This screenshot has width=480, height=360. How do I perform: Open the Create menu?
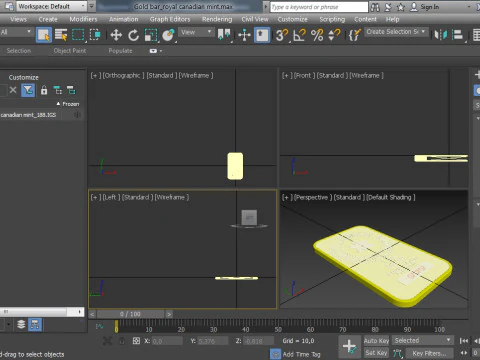pos(48,19)
